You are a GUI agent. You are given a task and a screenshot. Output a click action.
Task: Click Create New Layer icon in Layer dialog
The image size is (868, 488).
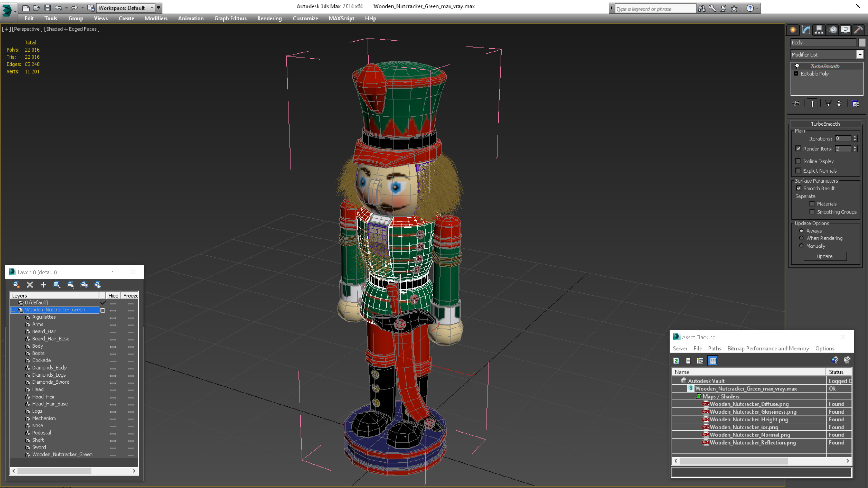pyautogui.click(x=16, y=285)
